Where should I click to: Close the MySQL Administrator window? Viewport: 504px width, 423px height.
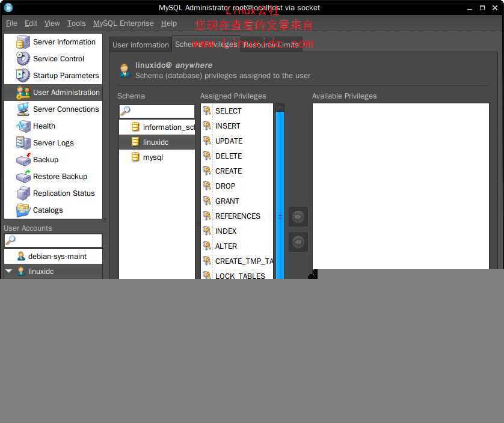[495, 8]
